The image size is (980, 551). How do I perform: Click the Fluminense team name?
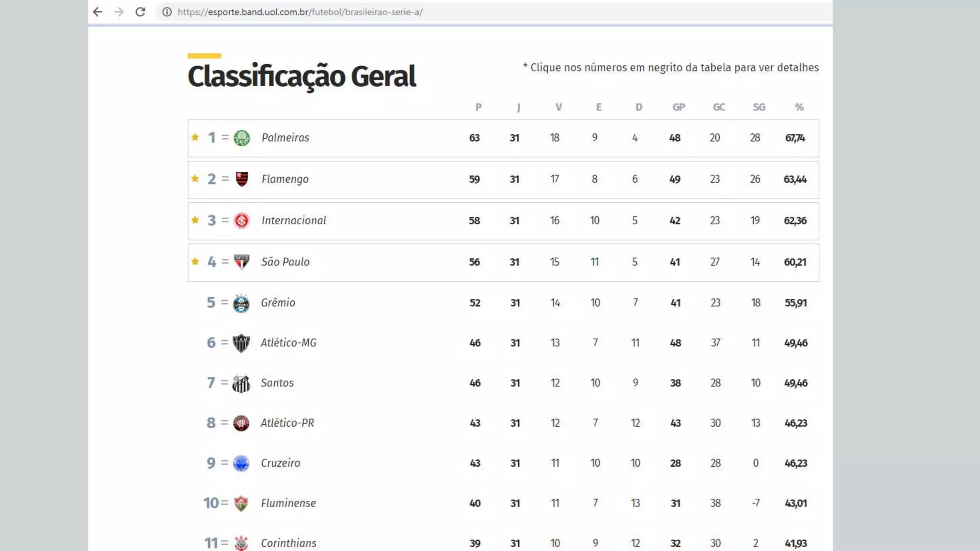(288, 503)
